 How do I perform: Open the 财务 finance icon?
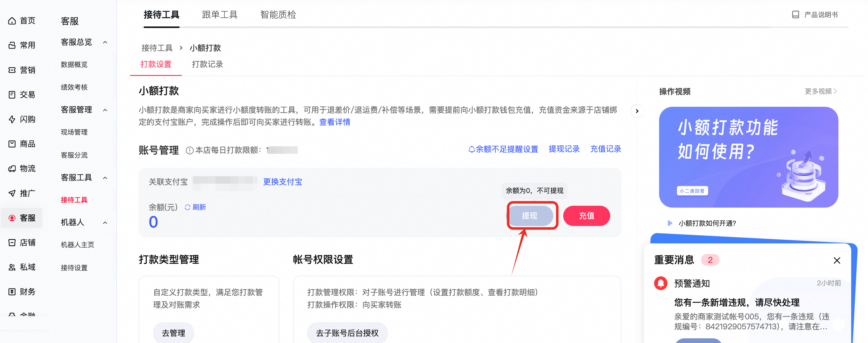click(12, 292)
